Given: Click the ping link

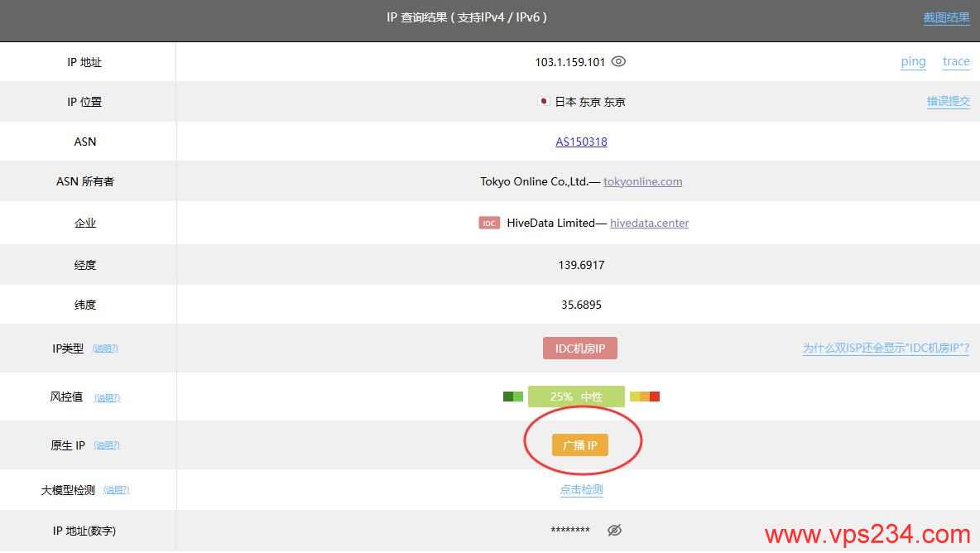Looking at the screenshot, I should (913, 62).
